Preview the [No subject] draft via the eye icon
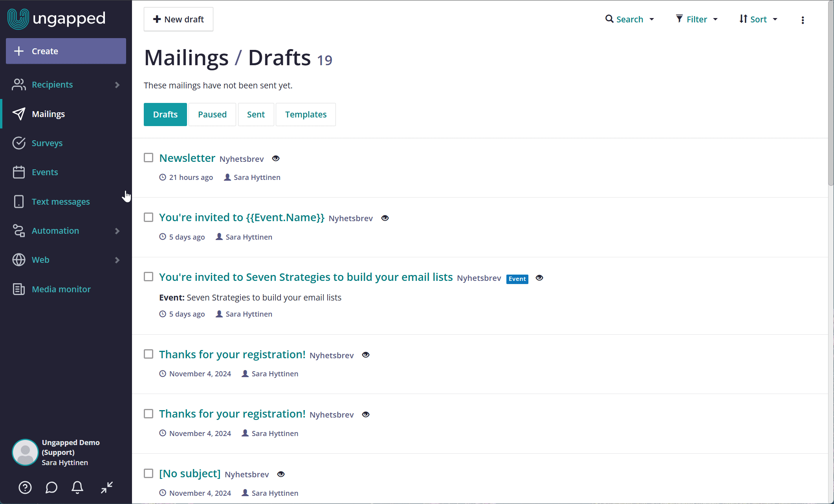This screenshot has width=834, height=504. coord(281,474)
